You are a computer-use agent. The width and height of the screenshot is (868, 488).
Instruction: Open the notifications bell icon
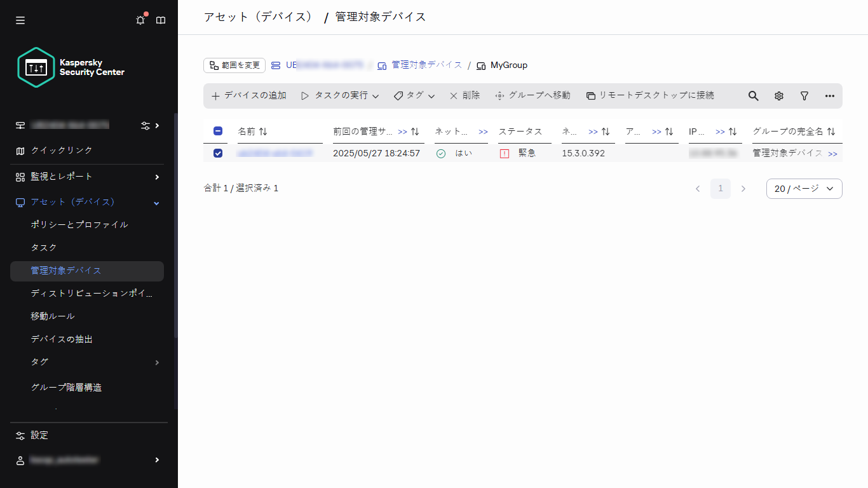[x=140, y=20]
